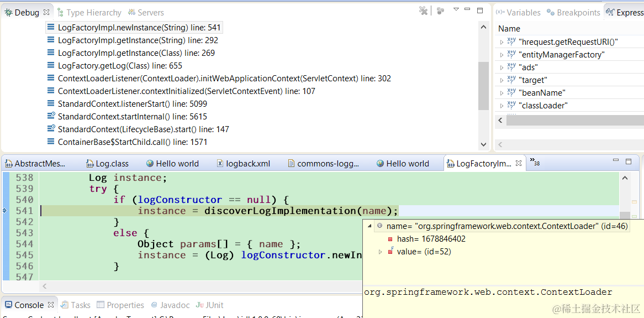Open the second Hello world browser tab

point(403,164)
